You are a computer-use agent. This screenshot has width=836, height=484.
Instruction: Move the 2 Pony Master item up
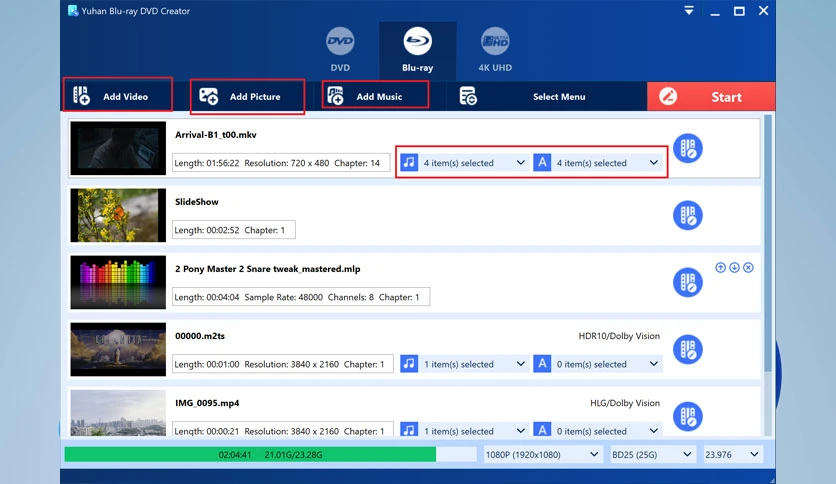(720, 268)
